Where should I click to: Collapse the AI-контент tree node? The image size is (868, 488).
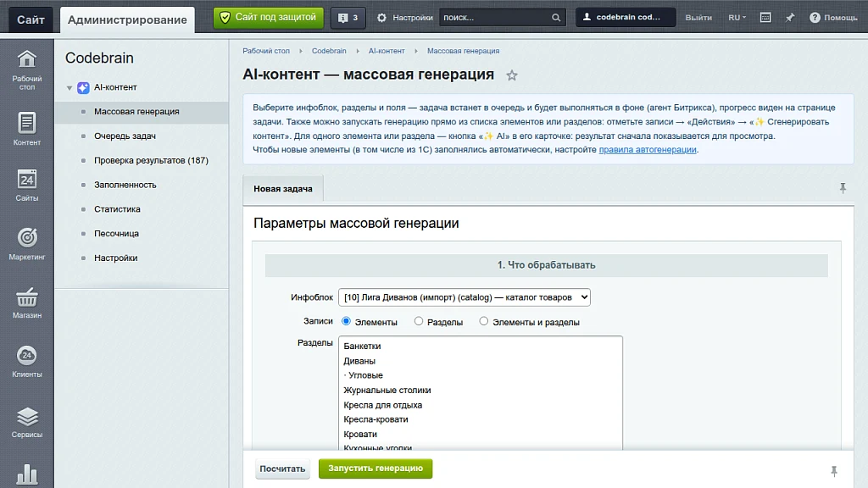pos(70,87)
